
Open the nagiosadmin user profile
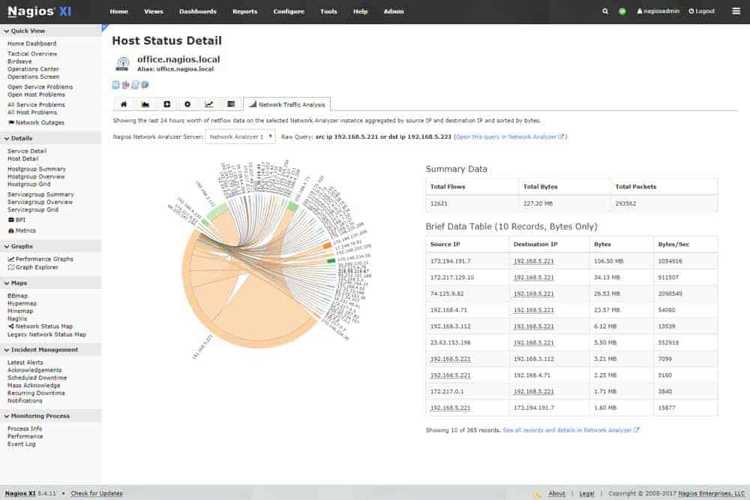click(x=658, y=11)
